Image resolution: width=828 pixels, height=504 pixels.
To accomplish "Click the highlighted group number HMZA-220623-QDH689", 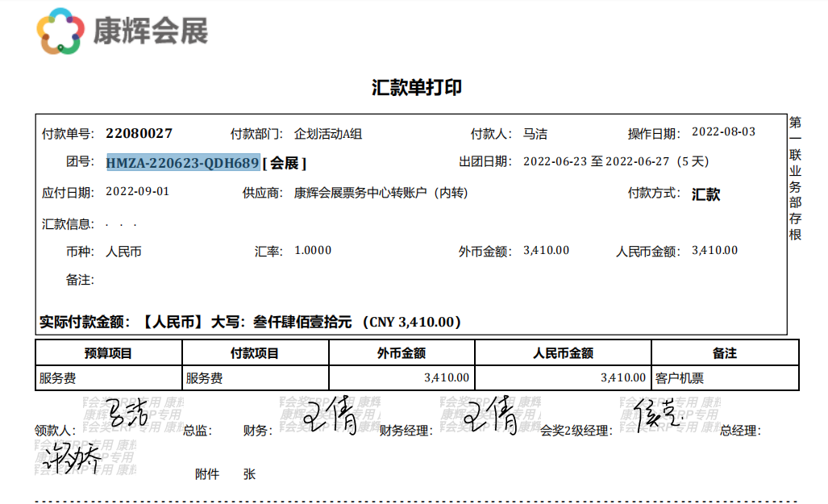I will pyautogui.click(x=182, y=163).
